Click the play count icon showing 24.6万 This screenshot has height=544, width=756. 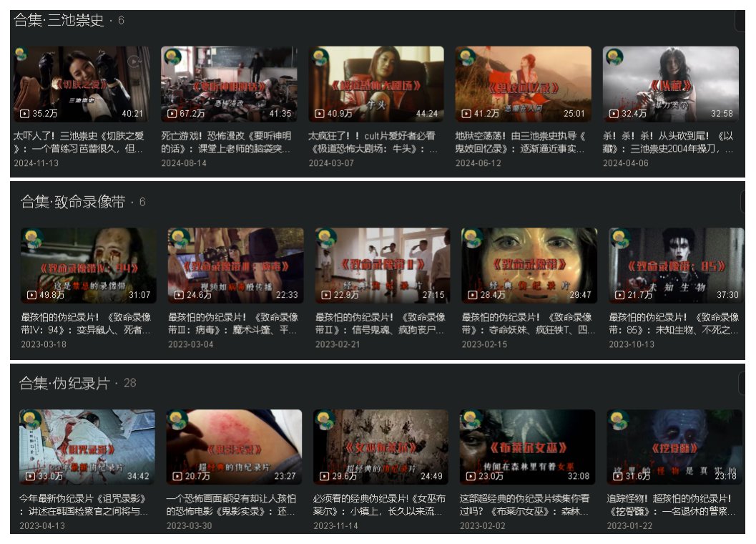point(179,295)
